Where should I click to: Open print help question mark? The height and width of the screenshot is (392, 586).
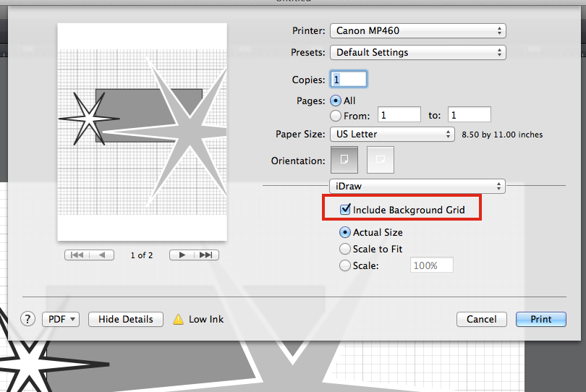click(27, 319)
